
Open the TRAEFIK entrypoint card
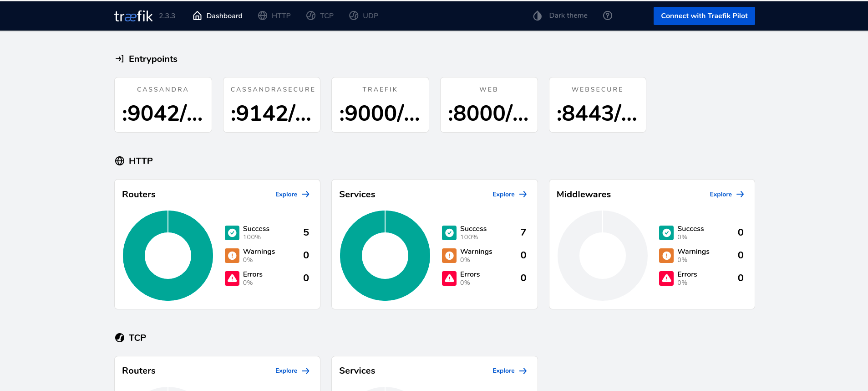click(380, 105)
